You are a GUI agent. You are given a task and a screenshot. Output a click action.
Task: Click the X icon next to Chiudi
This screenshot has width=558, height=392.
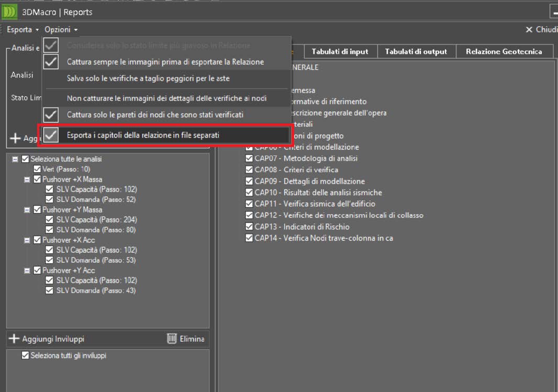click(529, 30)
